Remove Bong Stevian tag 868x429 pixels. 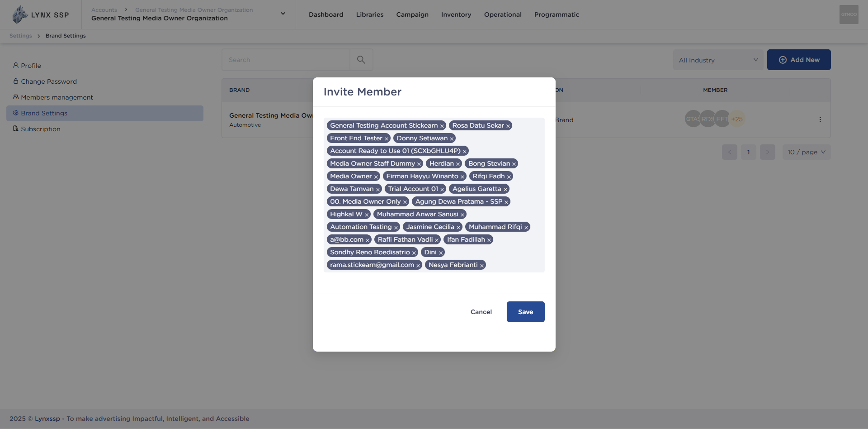coord(514,164)
